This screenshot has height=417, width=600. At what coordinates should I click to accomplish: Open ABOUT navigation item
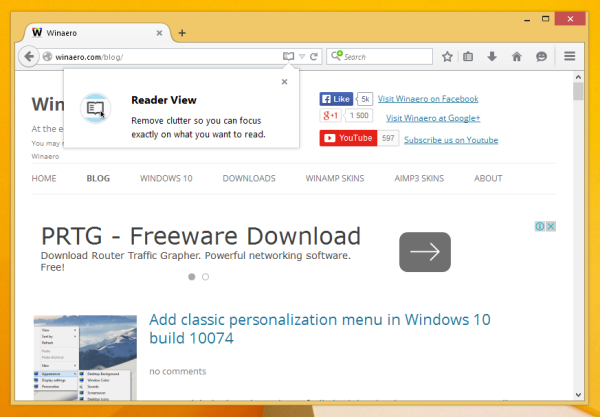[488, 178]
